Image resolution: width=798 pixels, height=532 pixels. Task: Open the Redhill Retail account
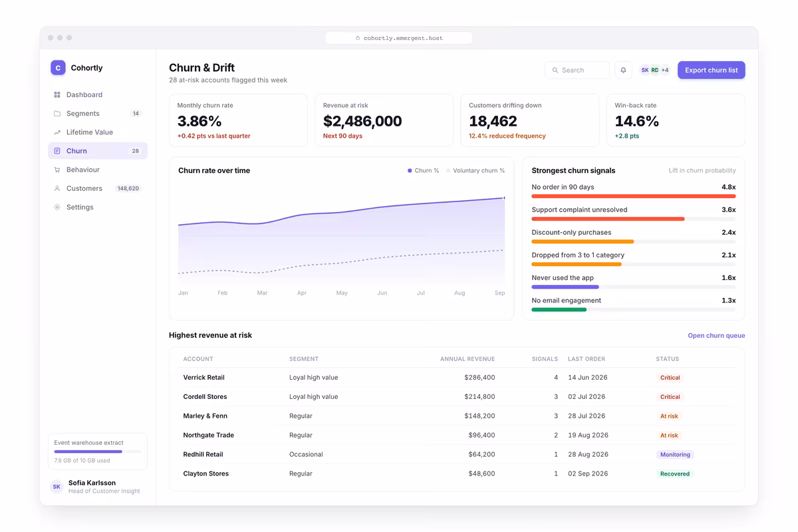(x=203, y=455)
